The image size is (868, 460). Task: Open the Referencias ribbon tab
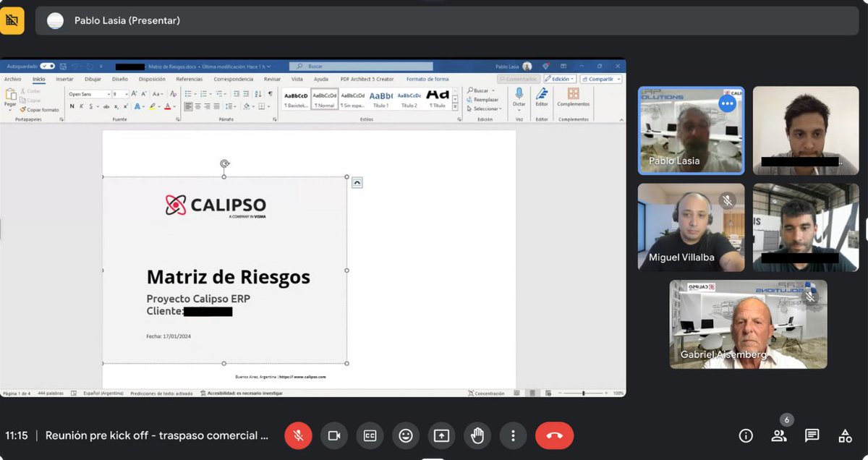(x=190, y=79)
